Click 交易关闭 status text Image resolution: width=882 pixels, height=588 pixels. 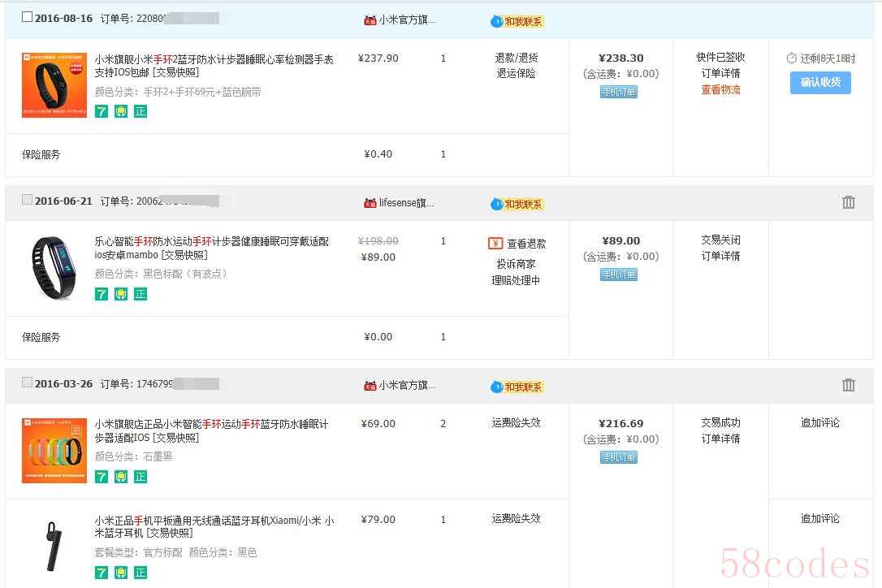click(x=720, y=240)
